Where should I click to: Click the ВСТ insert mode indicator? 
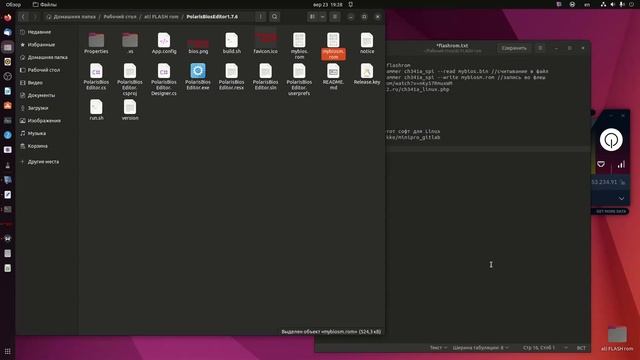[x=581, y=348]
